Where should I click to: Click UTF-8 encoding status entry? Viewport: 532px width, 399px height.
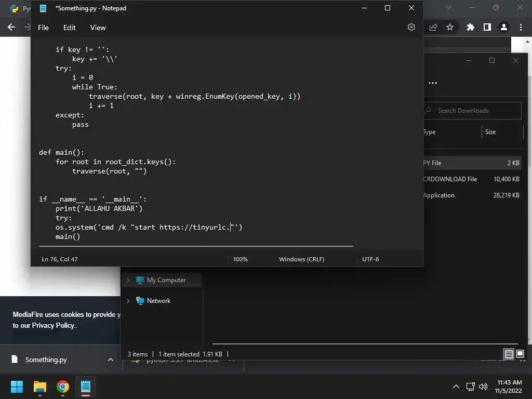point(370,259)
